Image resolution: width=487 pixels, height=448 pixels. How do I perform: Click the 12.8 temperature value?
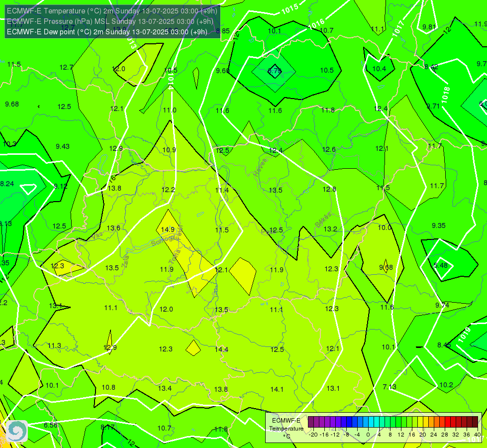coord(329,189)
